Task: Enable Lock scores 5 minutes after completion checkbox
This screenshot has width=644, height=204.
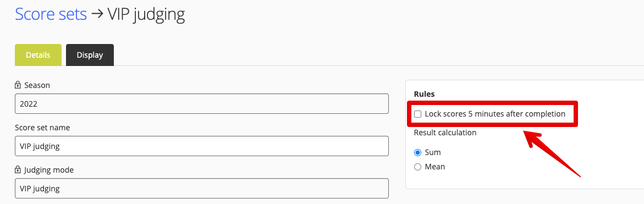Action: (418, 114)
